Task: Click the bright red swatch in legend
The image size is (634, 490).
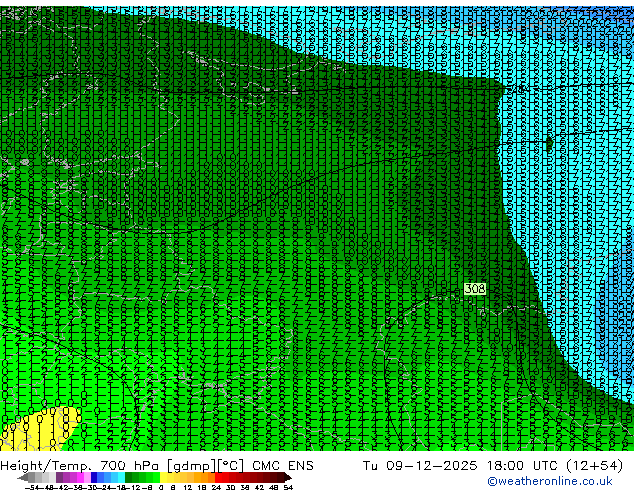Action: tap(218, 477)
